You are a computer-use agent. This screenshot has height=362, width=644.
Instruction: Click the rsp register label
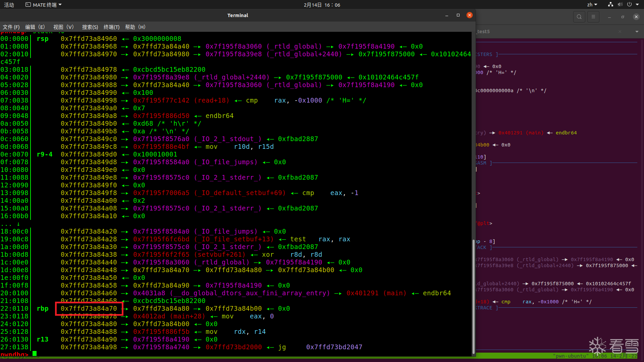click(43, 39)
